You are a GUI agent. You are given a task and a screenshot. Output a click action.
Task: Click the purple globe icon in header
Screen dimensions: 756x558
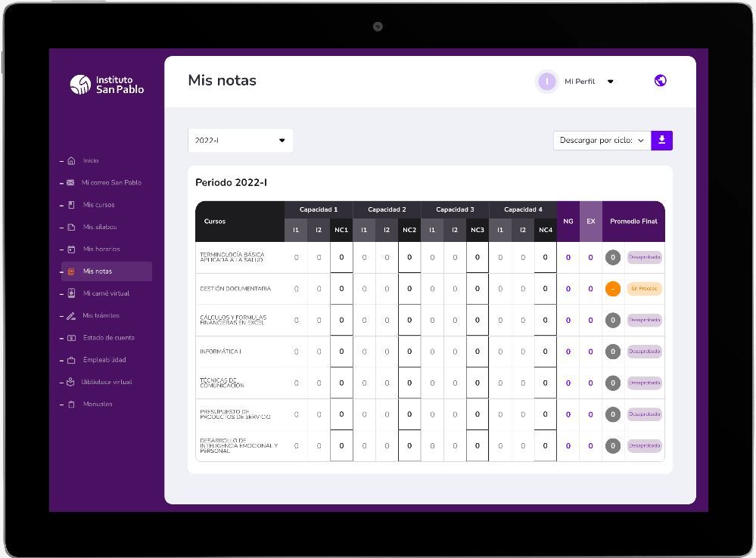(x=661, y=80)
